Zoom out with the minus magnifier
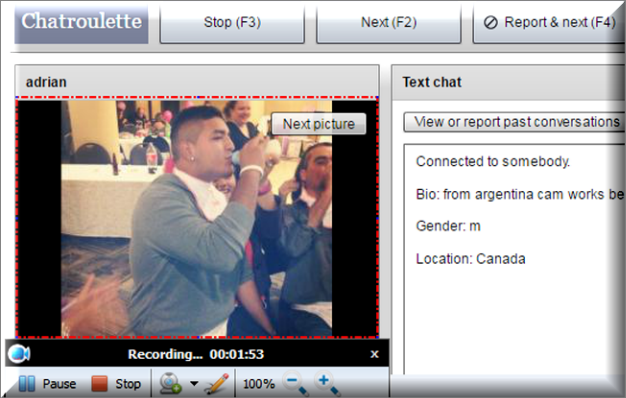The image size is (626, 398). point(296,384)
